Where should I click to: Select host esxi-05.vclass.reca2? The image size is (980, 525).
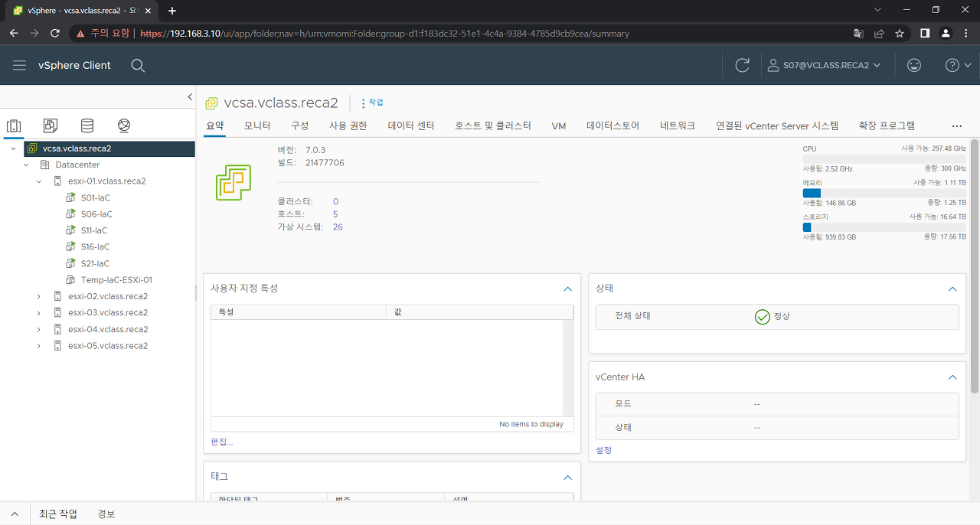coord(108,346)
